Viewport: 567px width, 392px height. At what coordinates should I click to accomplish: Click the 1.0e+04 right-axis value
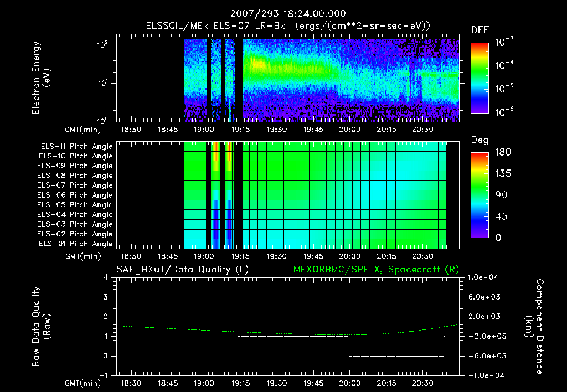(483, 278)
